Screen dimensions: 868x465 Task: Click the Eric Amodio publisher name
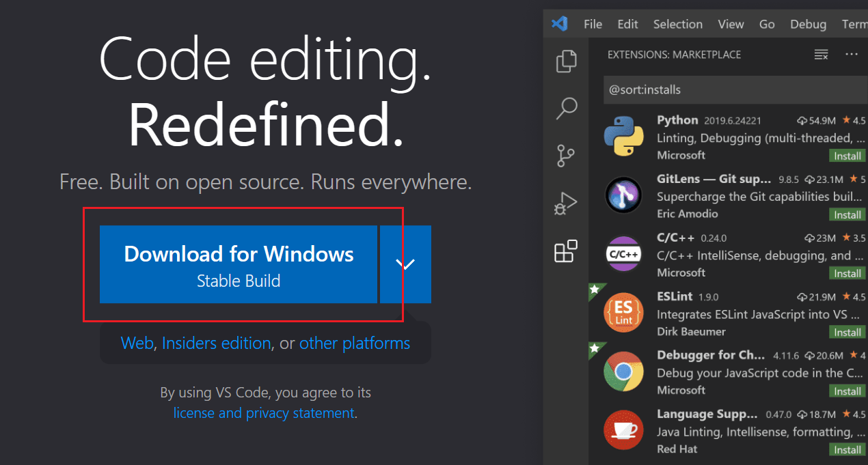point(687,214)
